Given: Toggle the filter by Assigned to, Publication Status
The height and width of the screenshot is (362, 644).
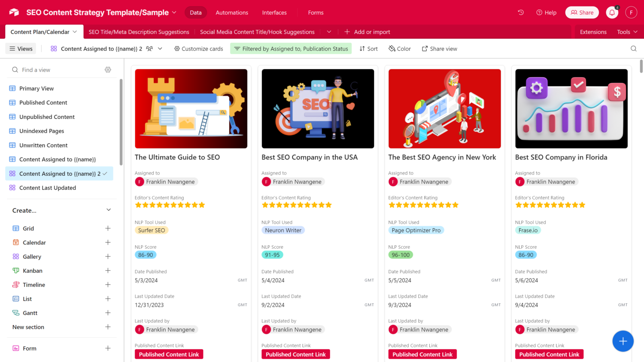Looking at the screenshot, I should click(291, 48).
